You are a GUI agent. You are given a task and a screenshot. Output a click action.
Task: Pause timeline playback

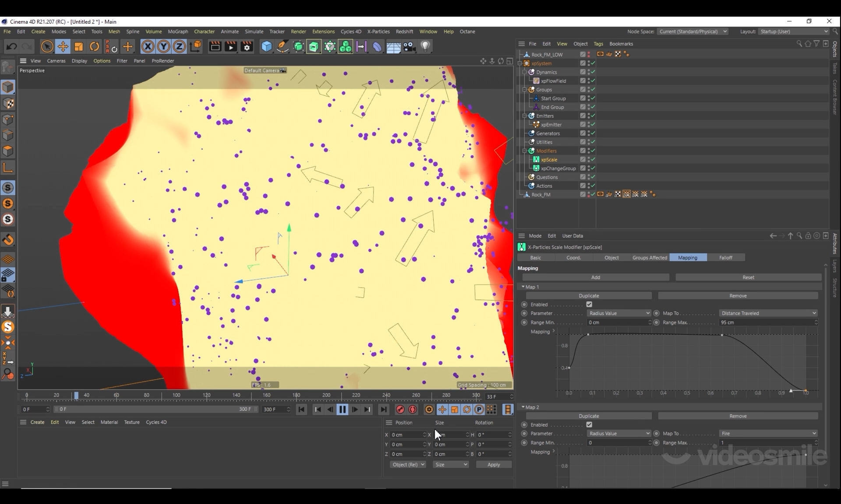click(x=343, y=409)
